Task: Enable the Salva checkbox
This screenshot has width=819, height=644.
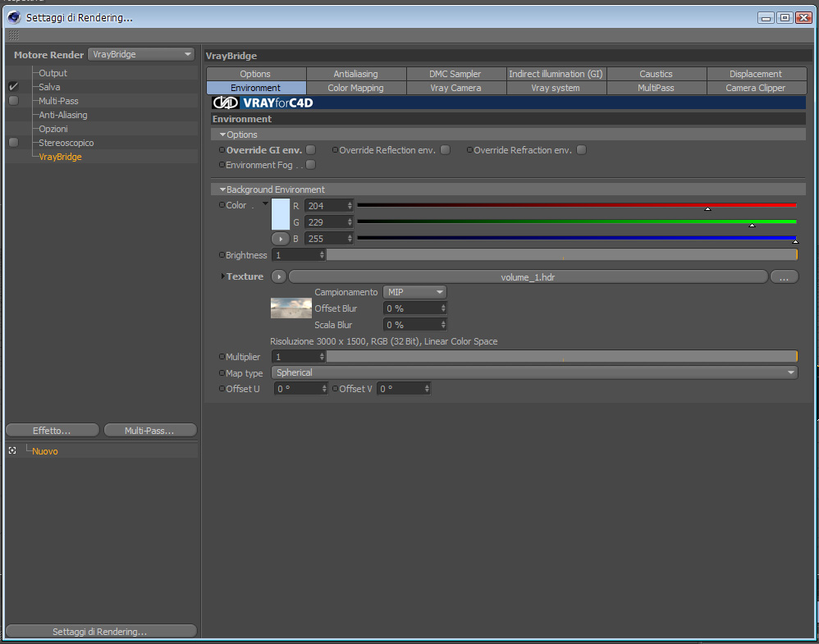Action: tap(14, 87)
